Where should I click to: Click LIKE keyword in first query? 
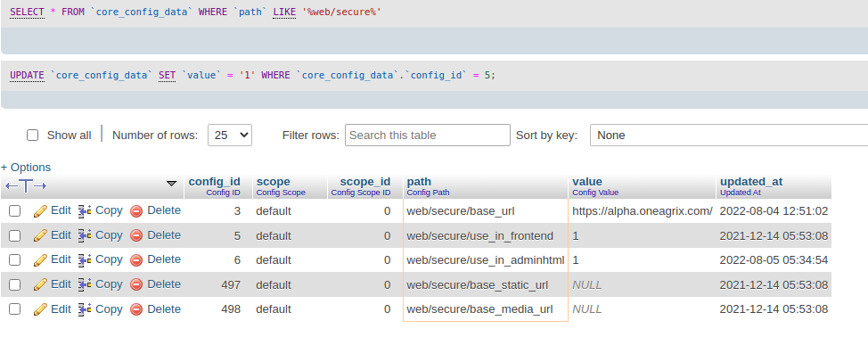coord(284,12)
